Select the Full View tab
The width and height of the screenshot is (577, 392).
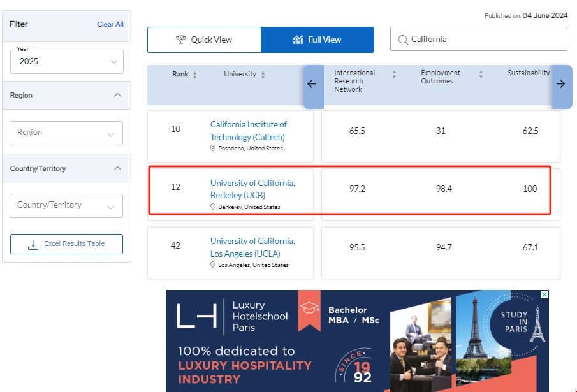point(318,40)
